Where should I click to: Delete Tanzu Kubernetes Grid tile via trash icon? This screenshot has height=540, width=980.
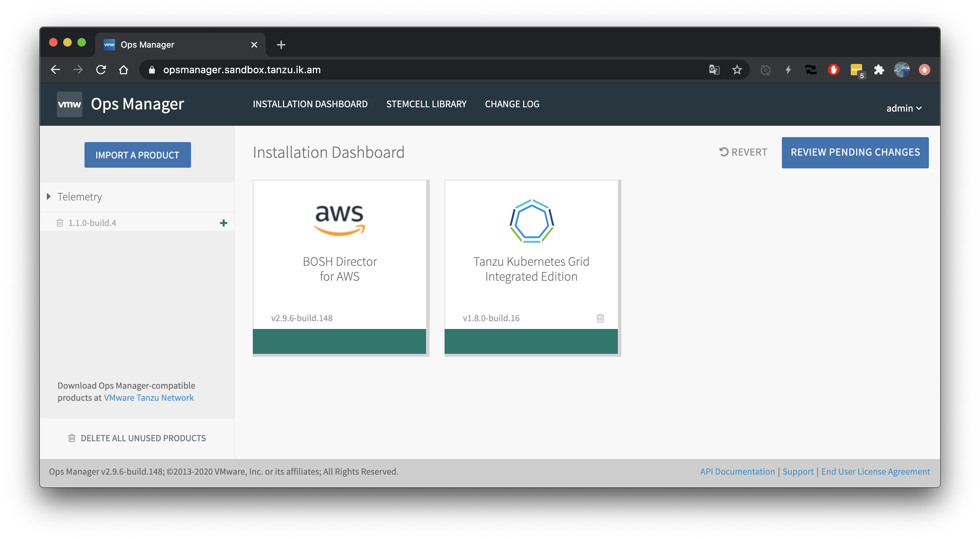600,318
